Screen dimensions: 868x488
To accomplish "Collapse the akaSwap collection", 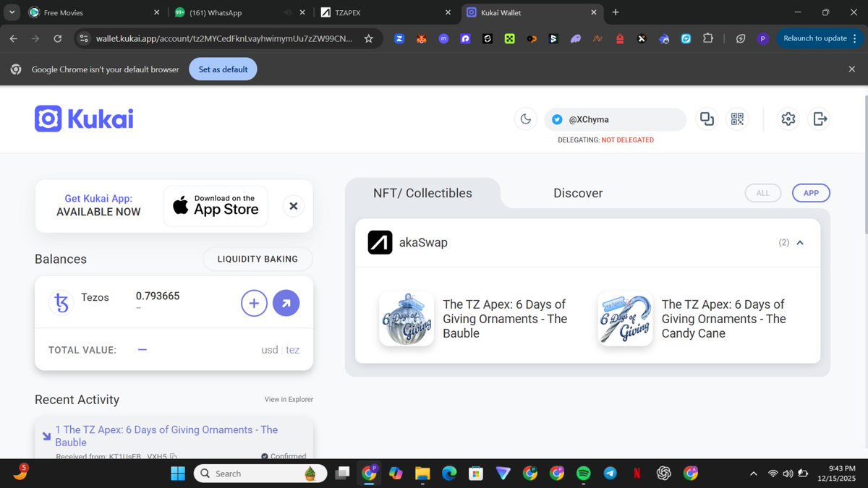I will pos(800,243).
